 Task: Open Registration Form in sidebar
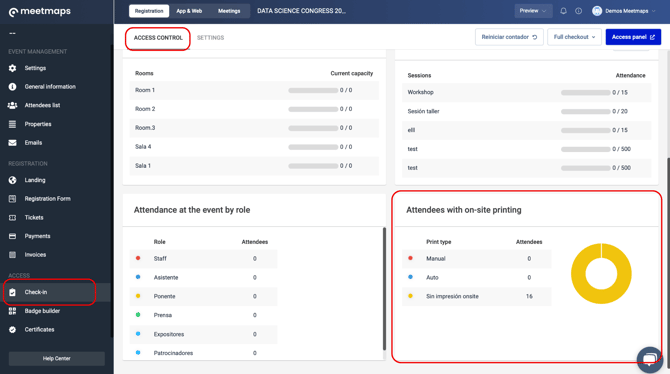click(x=47, y=199)
